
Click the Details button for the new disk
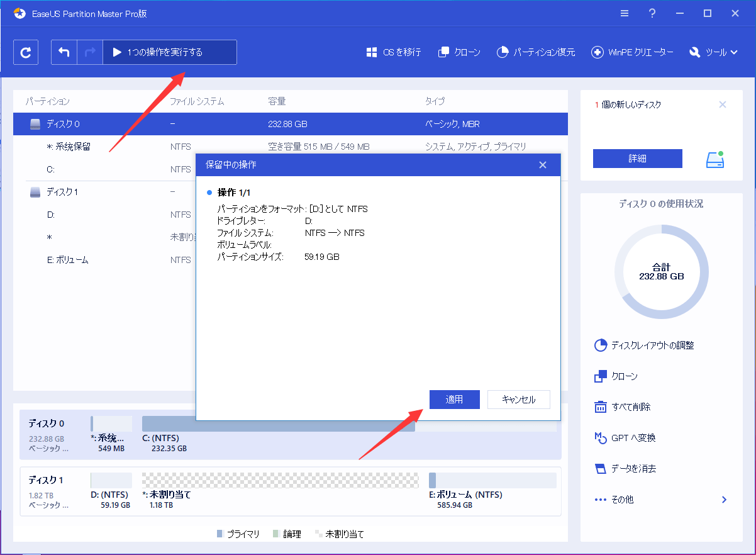point(637,159)
